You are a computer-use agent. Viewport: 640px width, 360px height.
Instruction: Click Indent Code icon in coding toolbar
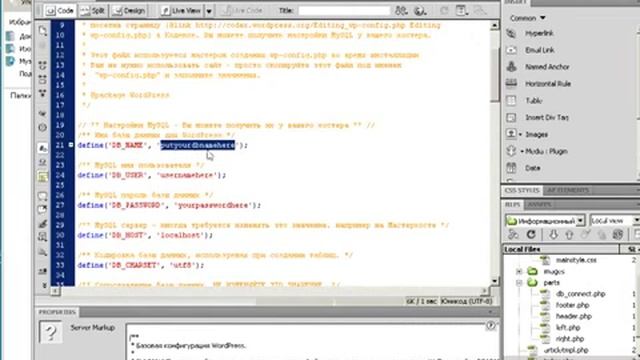click(42, 271)
